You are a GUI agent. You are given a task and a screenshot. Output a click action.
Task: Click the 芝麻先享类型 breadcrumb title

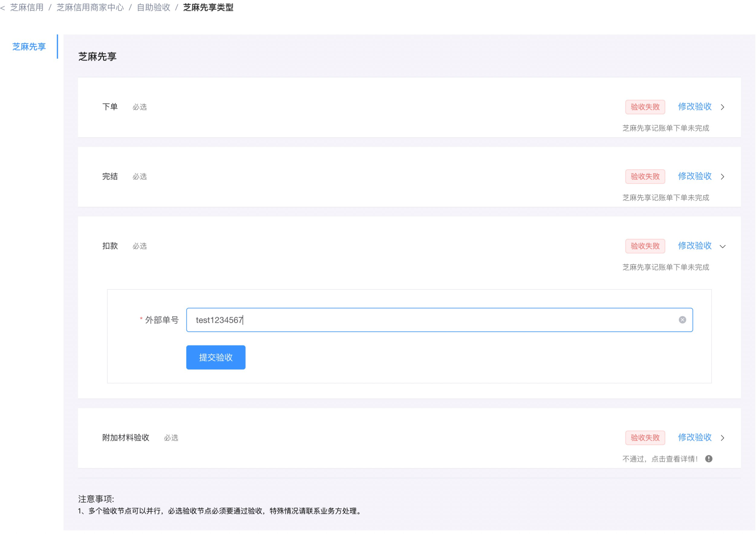pos(208,8)
